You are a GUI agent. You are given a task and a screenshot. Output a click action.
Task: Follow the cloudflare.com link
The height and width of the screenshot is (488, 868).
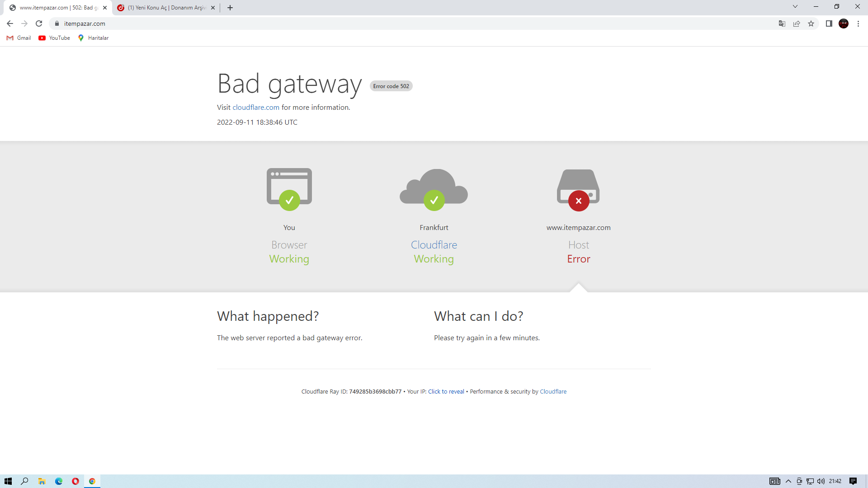click(x=256, y=108)
